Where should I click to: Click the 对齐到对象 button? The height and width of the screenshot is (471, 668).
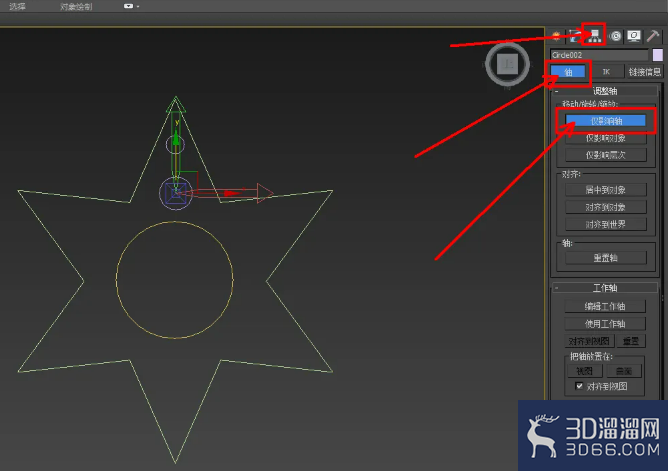606,207
